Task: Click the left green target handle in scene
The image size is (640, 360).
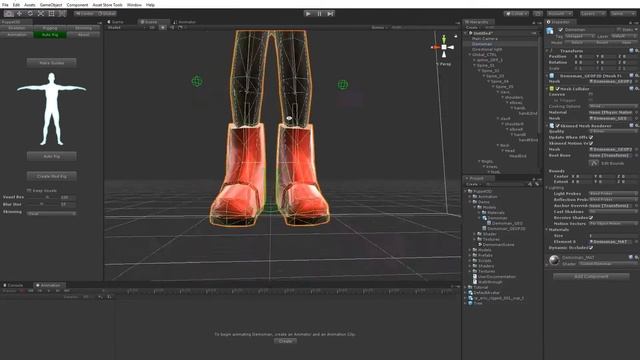Action: click(197, 81)
